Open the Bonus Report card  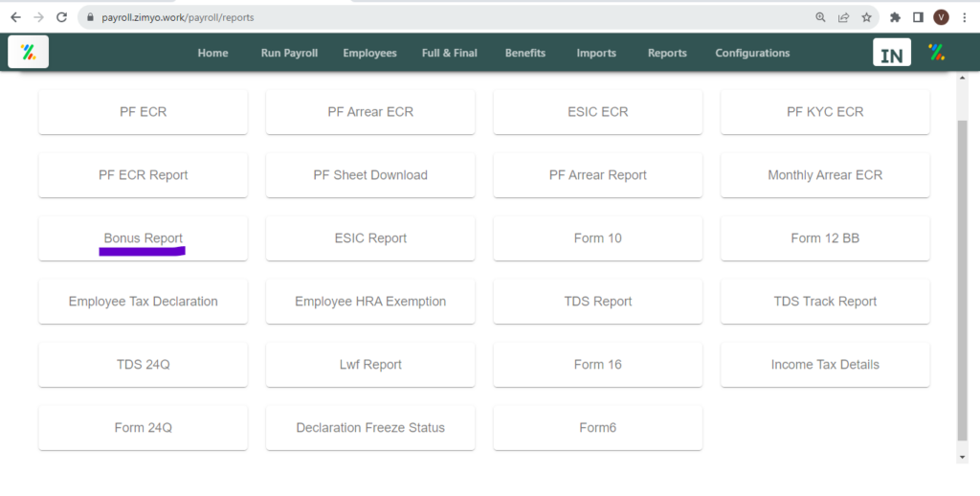click(144, 238)
